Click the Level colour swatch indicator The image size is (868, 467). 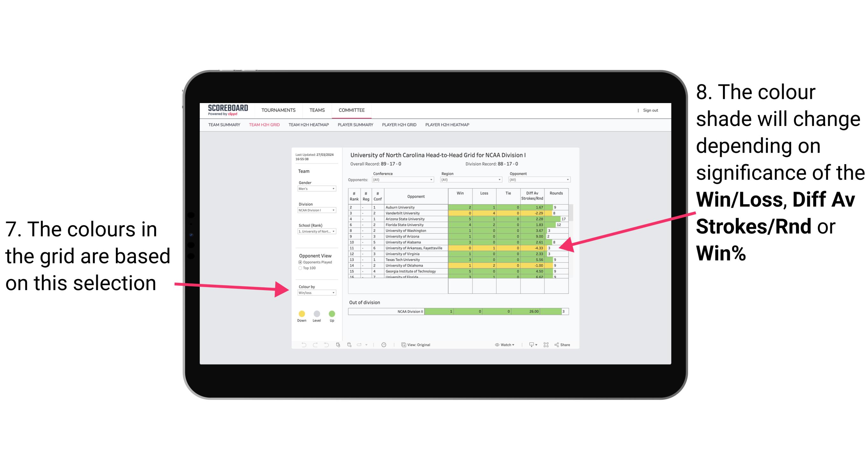click(x=316, y=312)
